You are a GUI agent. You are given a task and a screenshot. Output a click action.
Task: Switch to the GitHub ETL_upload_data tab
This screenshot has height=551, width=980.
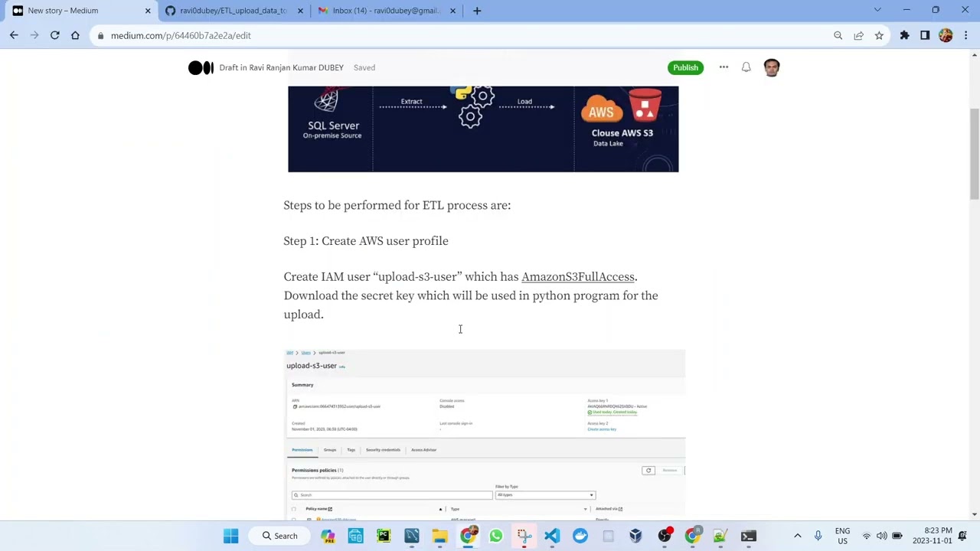coord(233,11)
